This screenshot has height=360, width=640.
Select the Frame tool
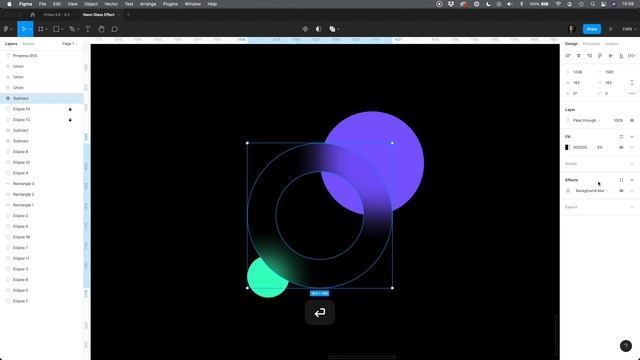(x=41, y=29)
